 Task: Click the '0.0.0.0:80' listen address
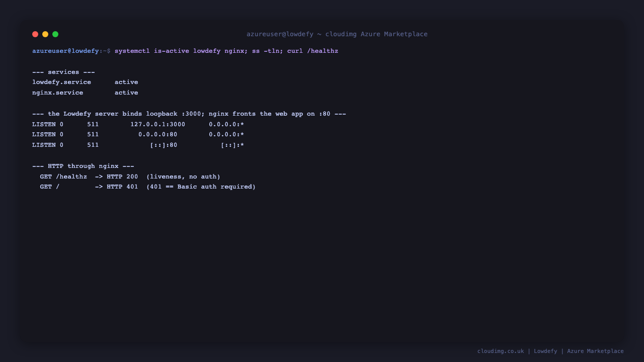[x=158, y=134]
